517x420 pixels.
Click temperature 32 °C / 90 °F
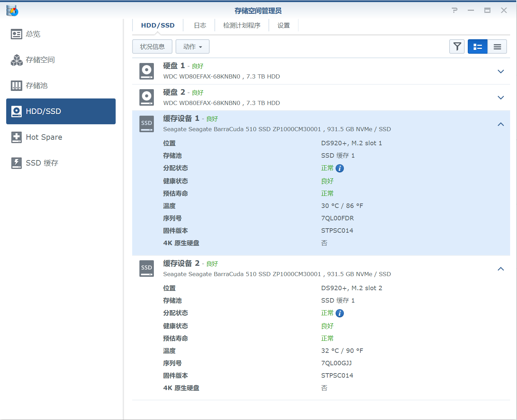pos(342,351)
